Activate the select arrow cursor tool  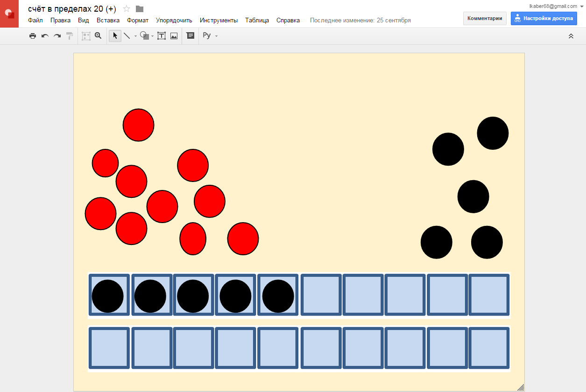pyautogui.click(x=115, y=36)
